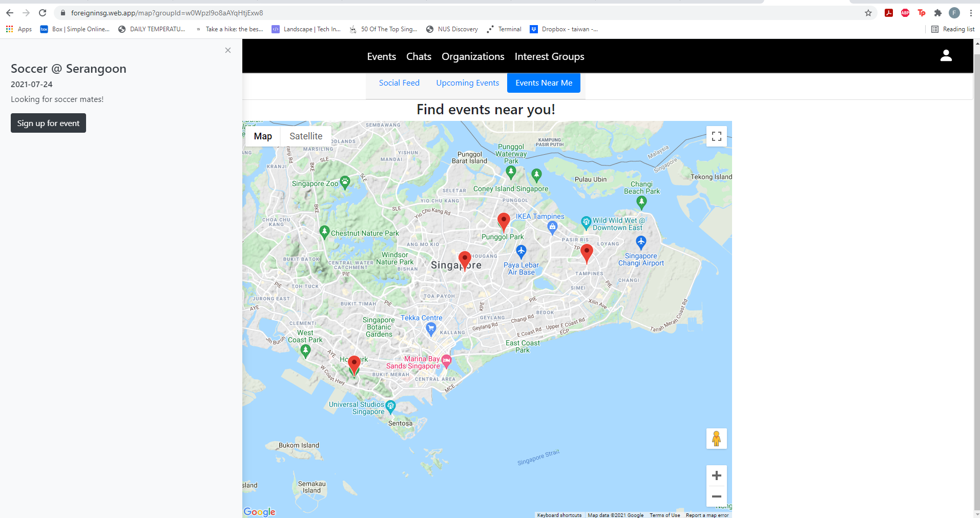980x518 pixels.
Task: Reload the current page
Action: tap(43, 13)
